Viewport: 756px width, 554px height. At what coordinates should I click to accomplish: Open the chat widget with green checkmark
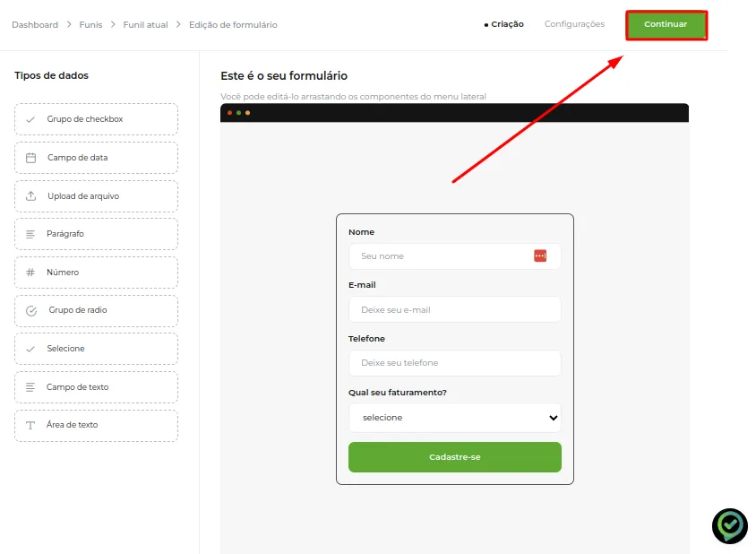click(729, 526)
